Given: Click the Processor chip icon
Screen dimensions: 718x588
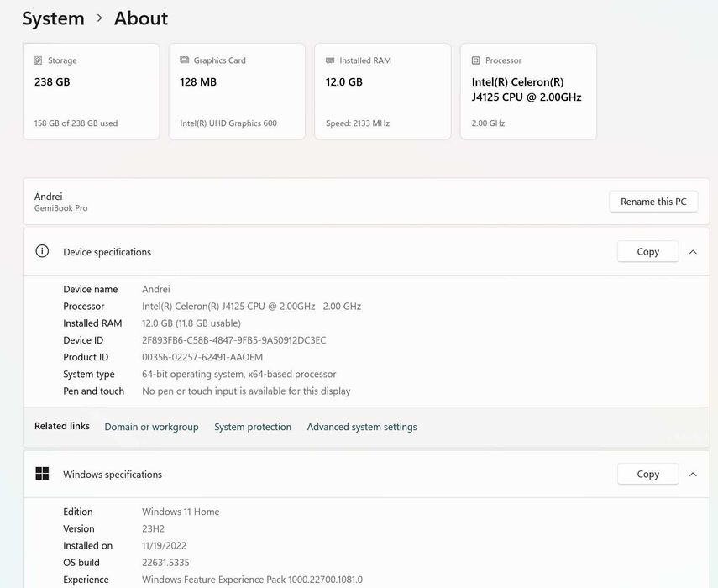Looking at the screenshot, I should point(476,60).
